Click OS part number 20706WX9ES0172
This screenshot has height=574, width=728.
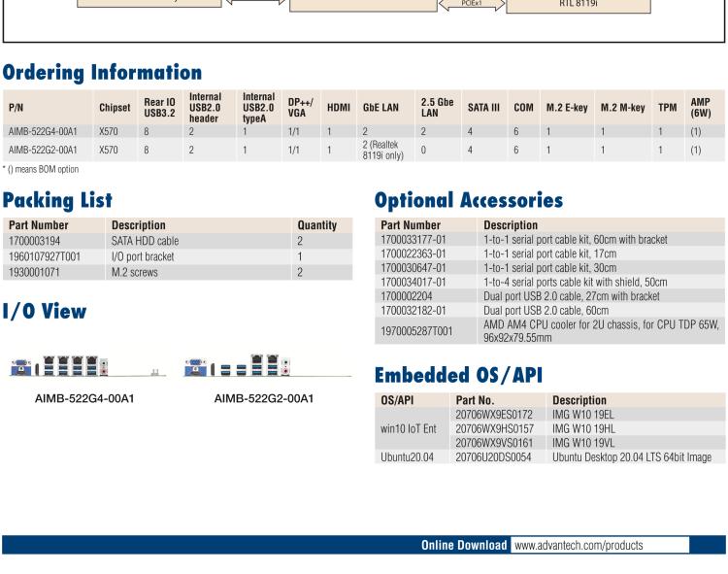(494, 415)
